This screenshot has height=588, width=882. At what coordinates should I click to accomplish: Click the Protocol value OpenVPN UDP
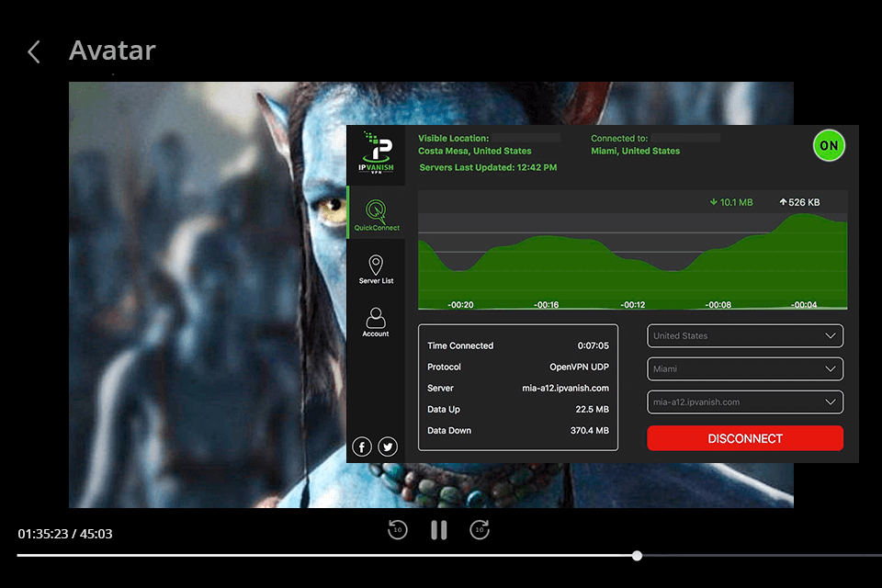[579, 367]
